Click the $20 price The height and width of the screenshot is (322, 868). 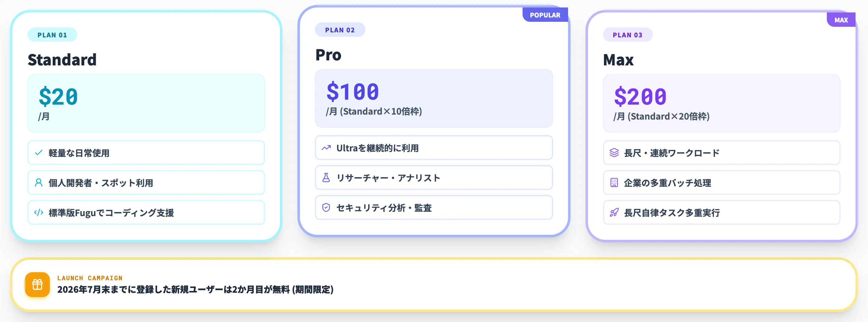point(58,97)
